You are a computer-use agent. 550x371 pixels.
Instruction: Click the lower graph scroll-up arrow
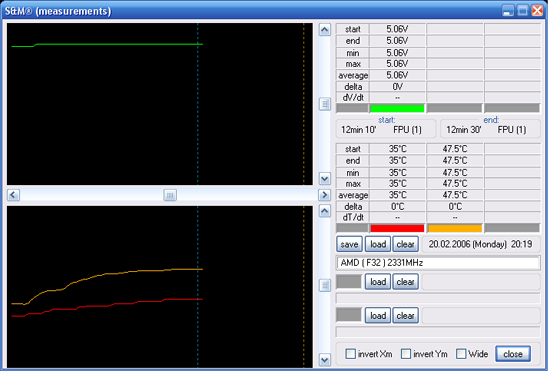tap(324, 211)
